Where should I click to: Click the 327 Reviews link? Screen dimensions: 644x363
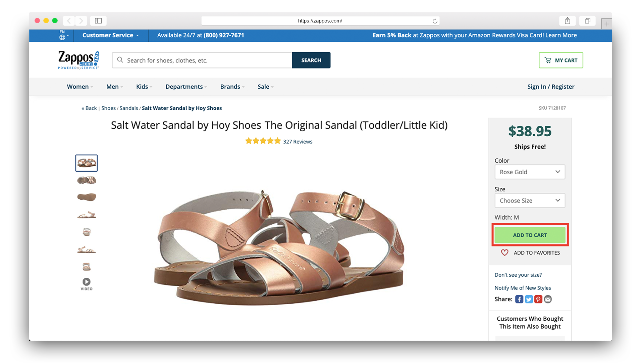(x=297, y=141)
